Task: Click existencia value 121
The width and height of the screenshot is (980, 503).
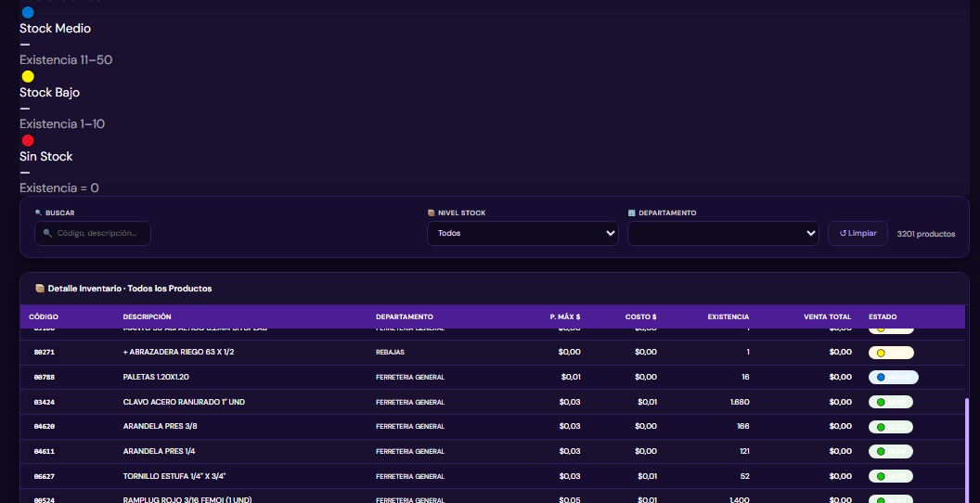Action: (744, 451)
